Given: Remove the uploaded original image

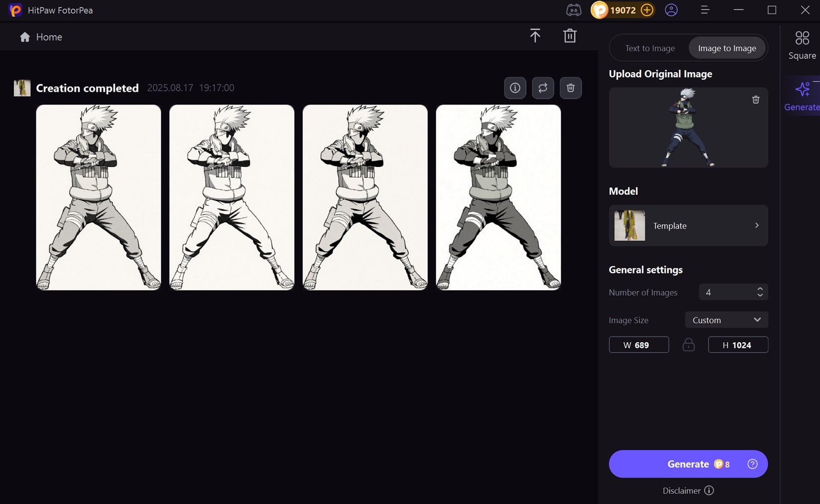Looking at the screenshot, I should (x=755, y=99).
